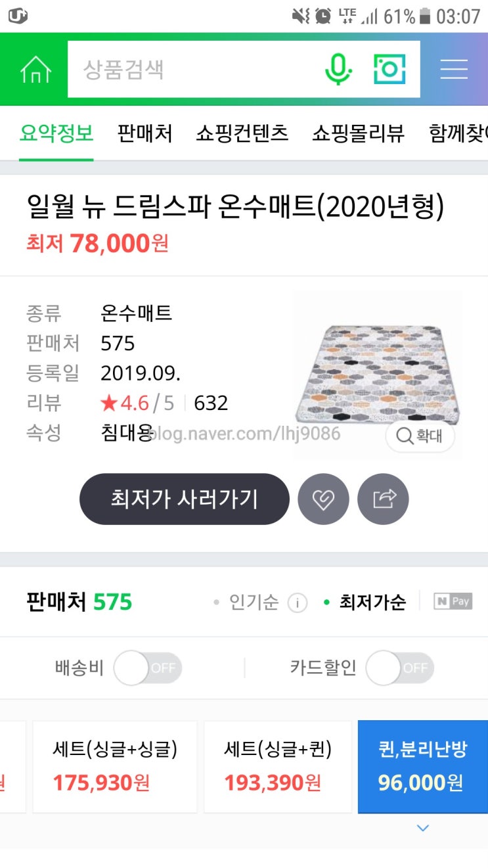Tap the home icon in header
Viewport: 488px width, 868px height.
[35, 70]
